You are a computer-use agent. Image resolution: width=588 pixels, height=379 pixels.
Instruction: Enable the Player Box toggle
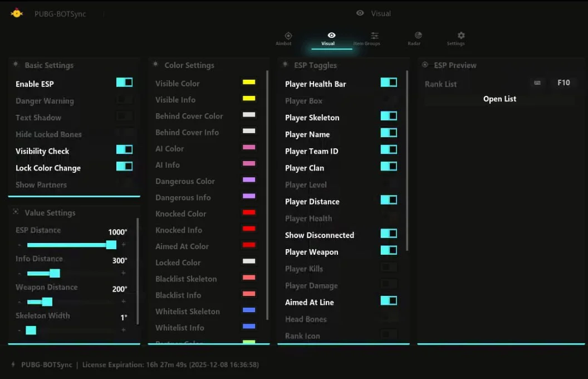click(x=389, y=100)
